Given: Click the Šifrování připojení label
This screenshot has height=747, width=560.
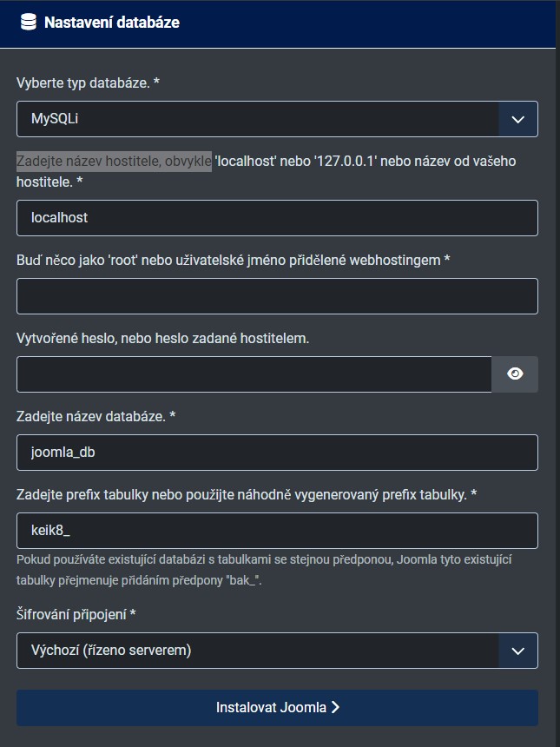Looking at the screenshot, I should [x=76, y=614].
